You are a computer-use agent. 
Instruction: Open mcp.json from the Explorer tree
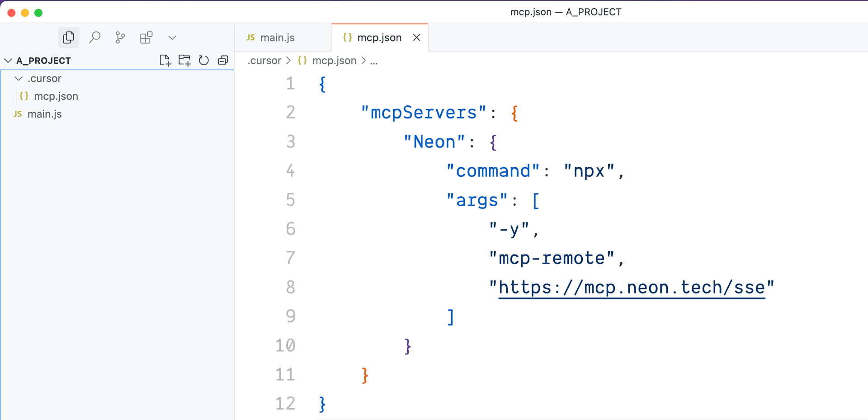point(56,96)
